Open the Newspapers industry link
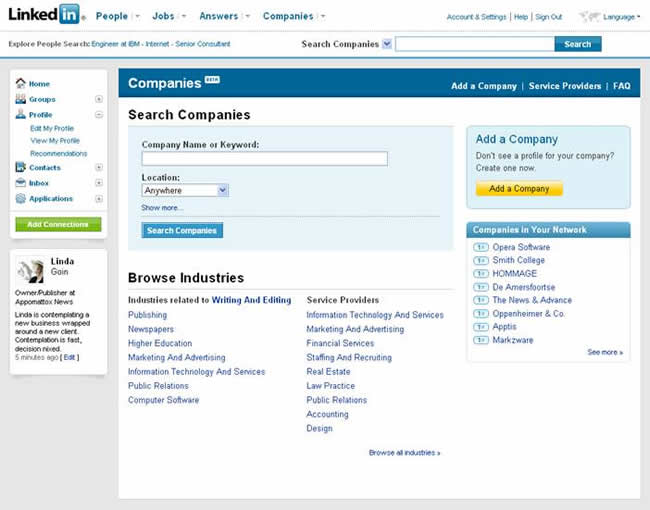The image size is (650, 510). tap(151, 329)
